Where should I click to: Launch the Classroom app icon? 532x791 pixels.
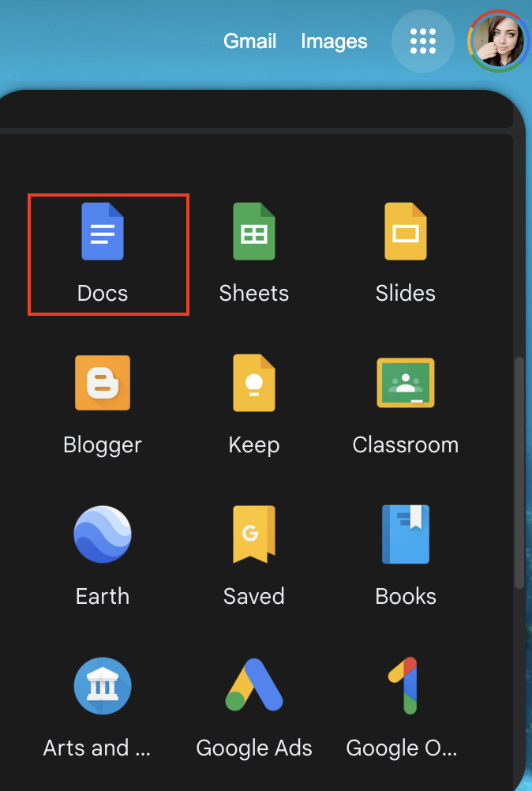point(405,383)
